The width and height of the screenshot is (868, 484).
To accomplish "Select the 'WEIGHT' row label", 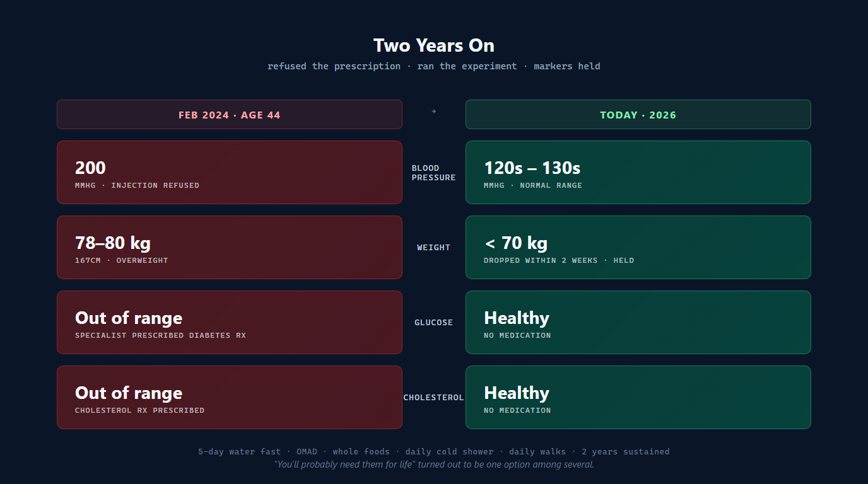I will [434, 248].
